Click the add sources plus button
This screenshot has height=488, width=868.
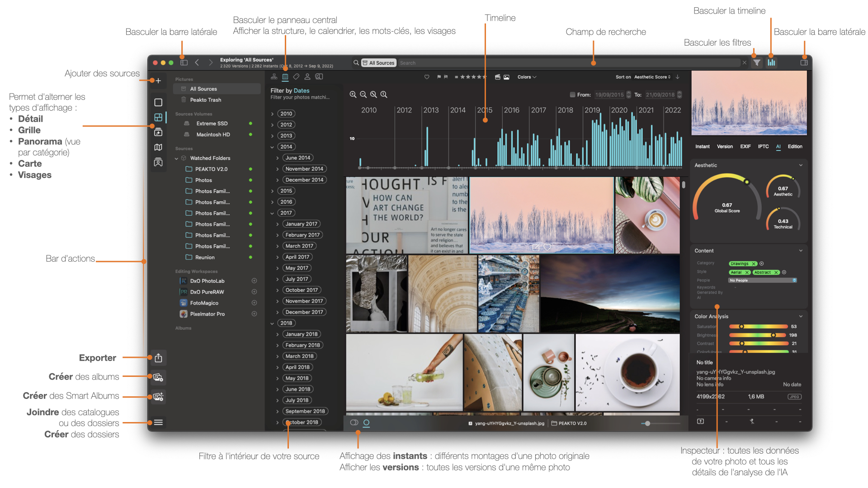(158, 81)
